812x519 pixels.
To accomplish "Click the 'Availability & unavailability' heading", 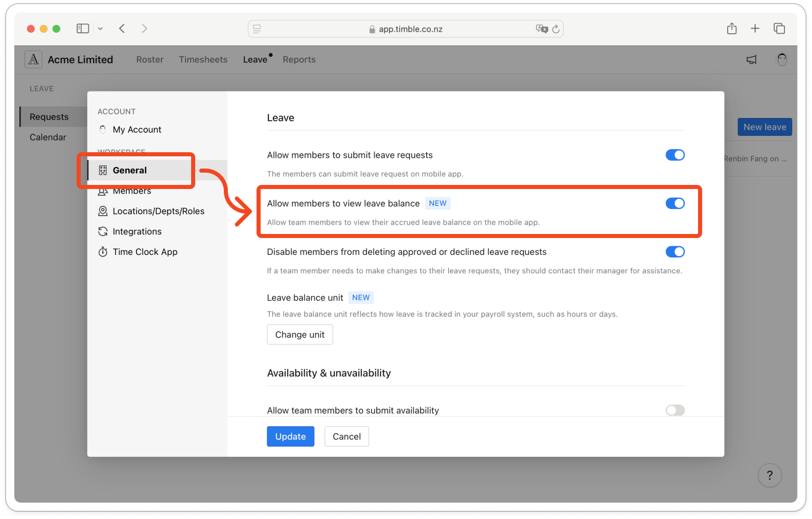I will point(329,373).
